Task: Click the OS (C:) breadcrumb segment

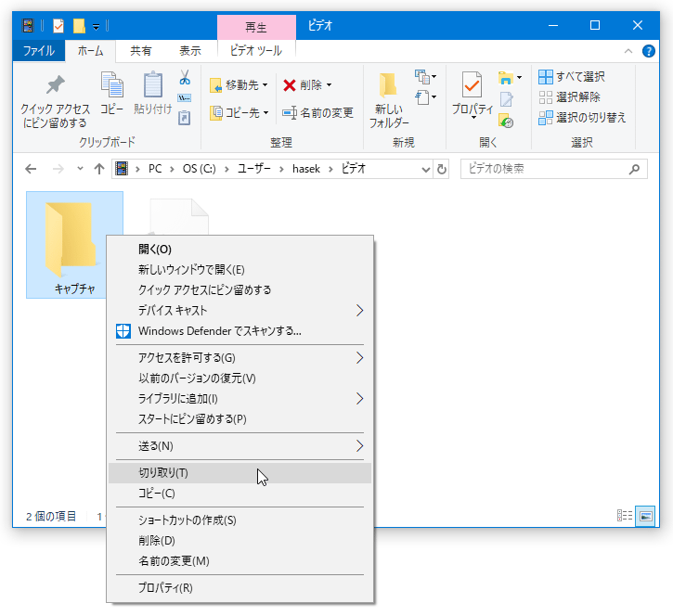Action: tap(200, 169)
